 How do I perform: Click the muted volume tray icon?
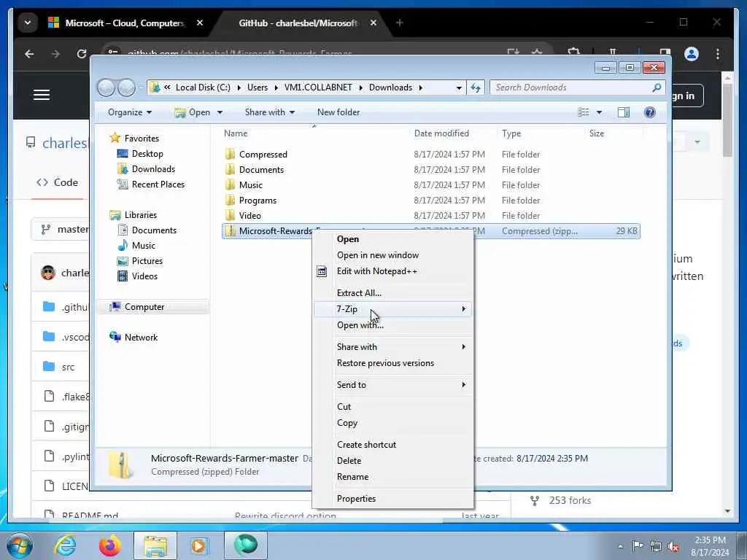click(x=673, y=547)
